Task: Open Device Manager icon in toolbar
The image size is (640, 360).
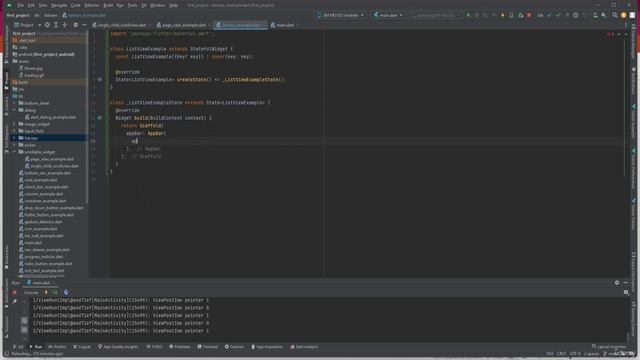Action: point(595,15)
